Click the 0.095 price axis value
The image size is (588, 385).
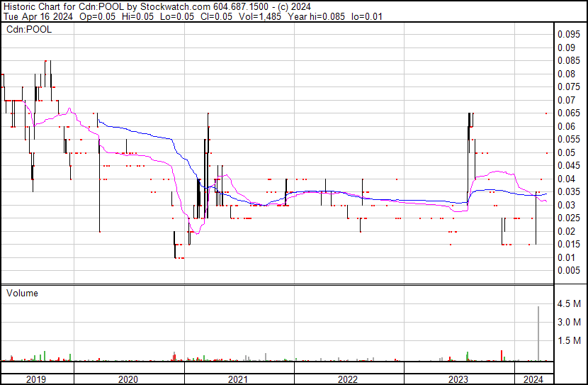pos(569,35)
